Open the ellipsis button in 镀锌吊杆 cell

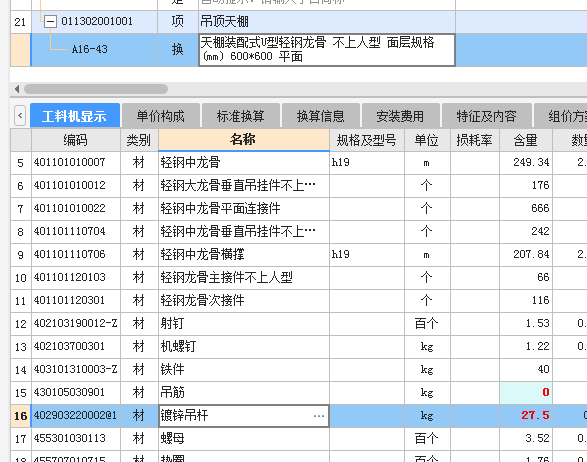pyautogui.click(x=319, y=416)
